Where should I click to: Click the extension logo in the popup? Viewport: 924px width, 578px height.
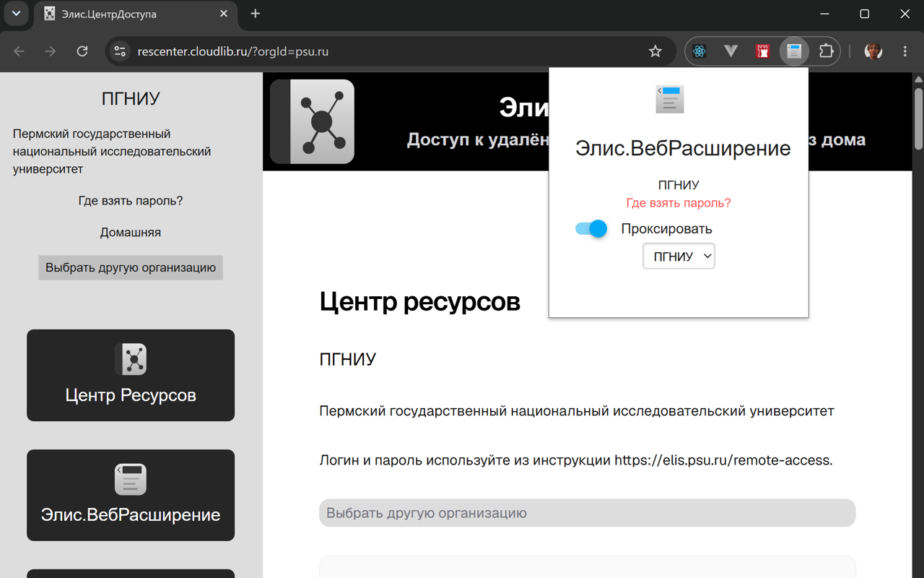click(670, 99)
